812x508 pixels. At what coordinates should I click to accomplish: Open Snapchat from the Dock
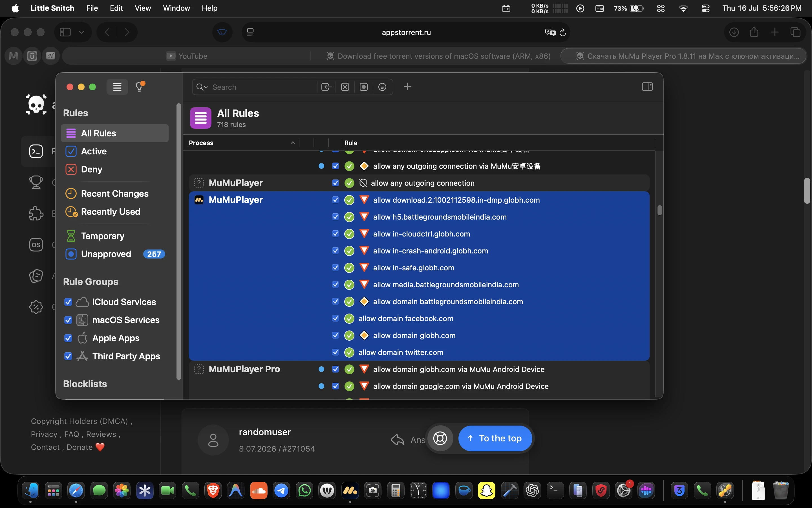[487, 491]
